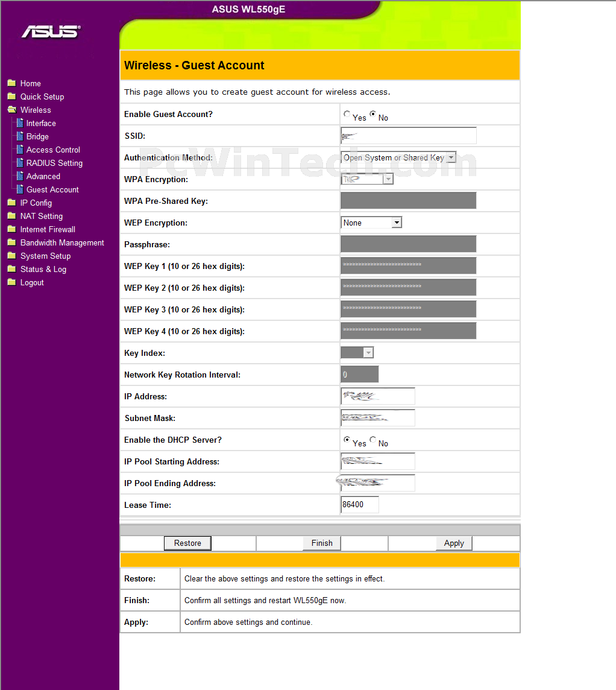Click the System Setup folder icon

tap(12, 256)
